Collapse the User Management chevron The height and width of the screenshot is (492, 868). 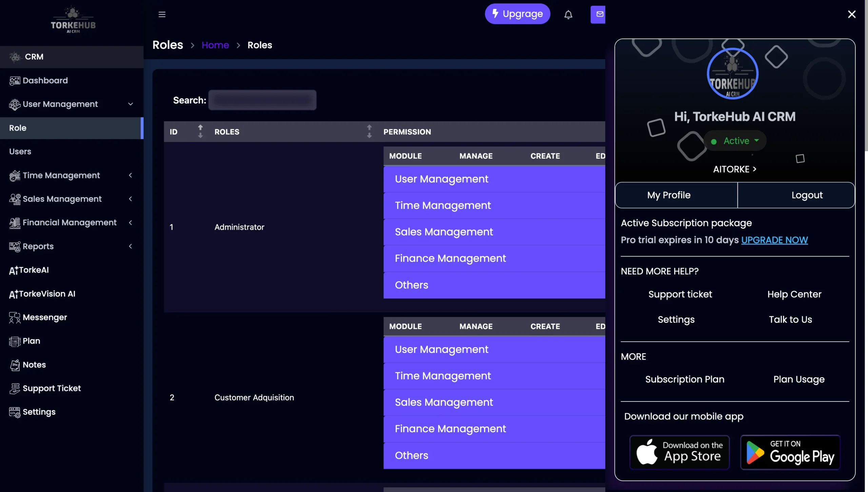(131, 104)
